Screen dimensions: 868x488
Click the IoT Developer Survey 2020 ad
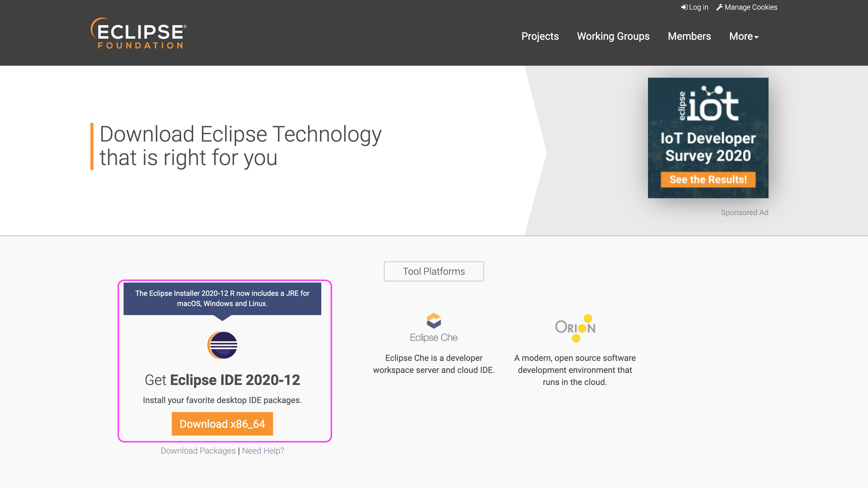pyautogui.click(x=708, y=138)
